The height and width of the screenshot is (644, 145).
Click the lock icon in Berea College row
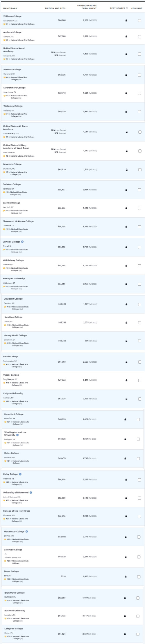tap(126, 576)
